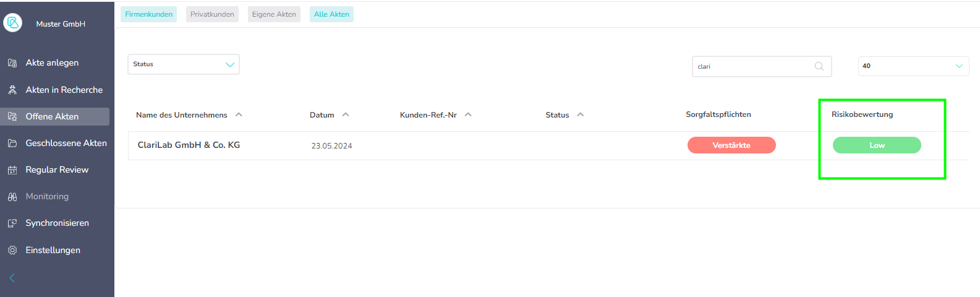
Task: Sort by Name des Unternehmens arrow
Action: [x=239, y=114]
